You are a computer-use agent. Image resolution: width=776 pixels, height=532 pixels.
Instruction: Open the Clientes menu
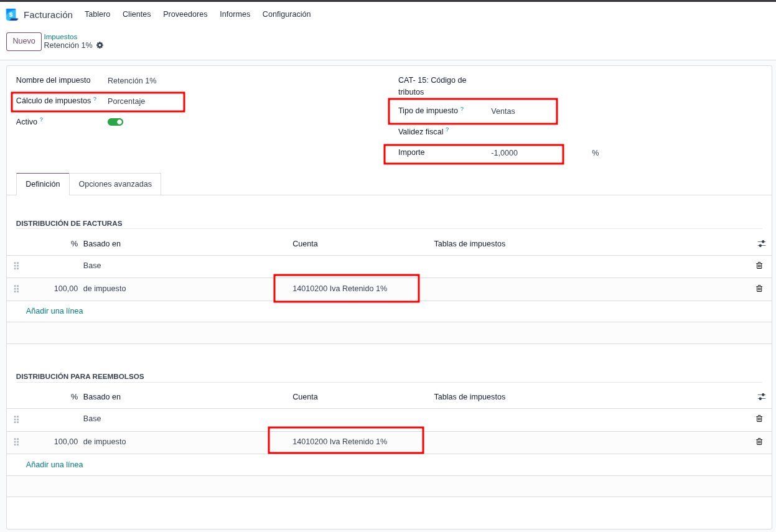pos(136,14)
